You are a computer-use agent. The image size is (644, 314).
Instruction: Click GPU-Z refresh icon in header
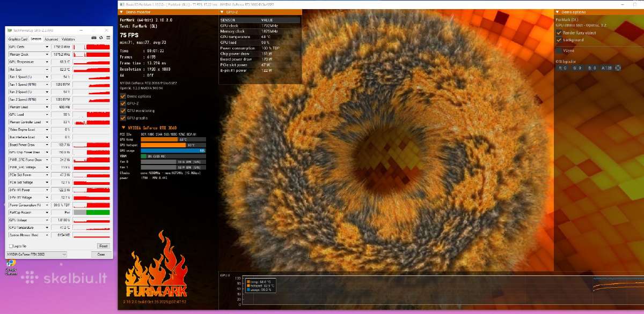point(100,38)
